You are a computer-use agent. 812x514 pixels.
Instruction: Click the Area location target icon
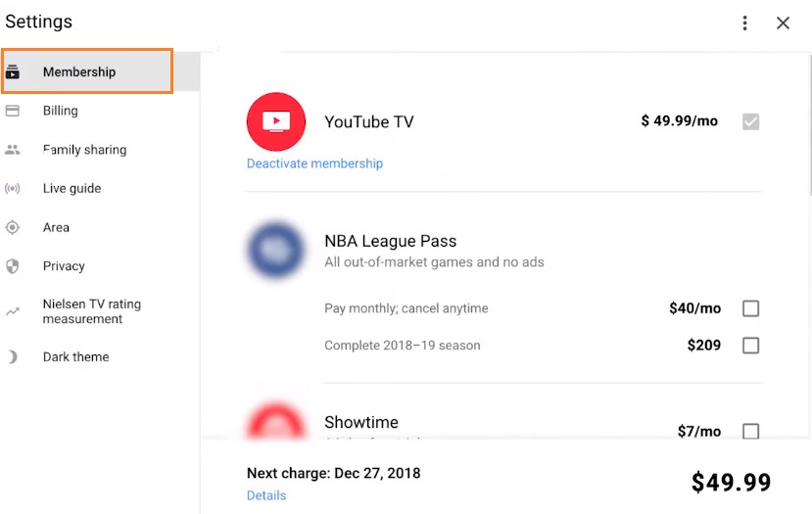[13, 227]
